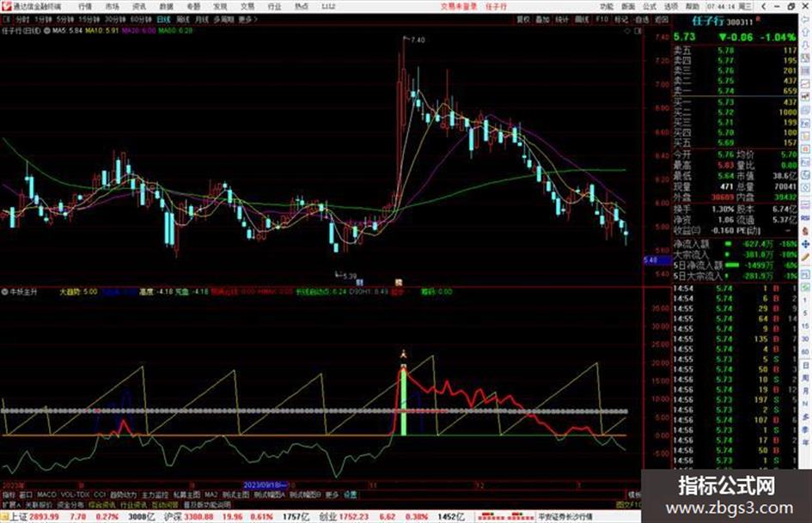Select the CCI indicator tab
812x523 pixels.
tap(100, 495)
